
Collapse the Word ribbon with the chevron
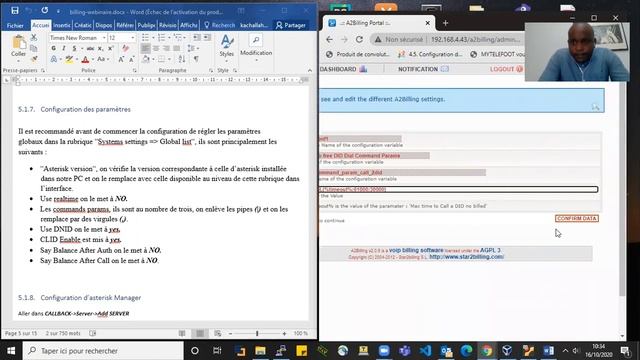point(310,70)
